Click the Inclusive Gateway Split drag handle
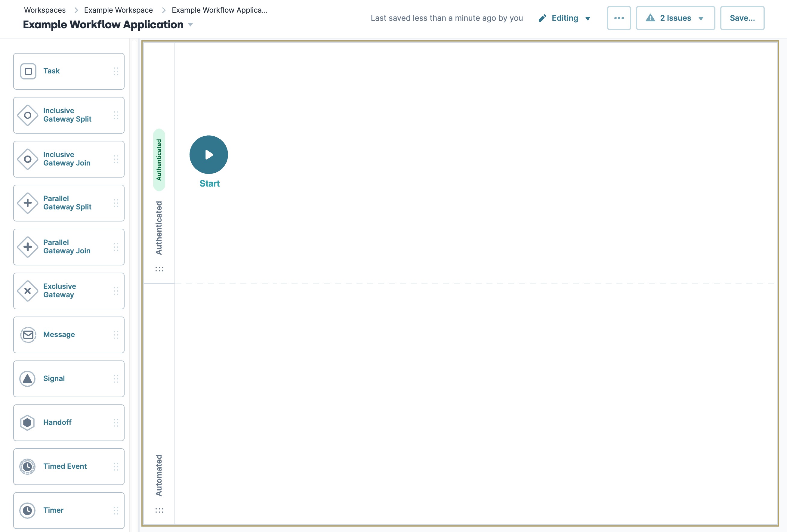The image size is (787, 532). (116, 115)
